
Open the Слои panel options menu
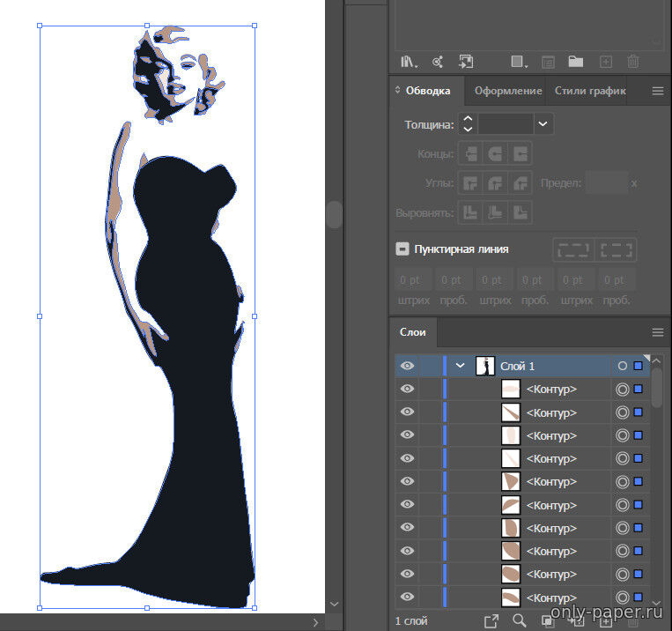[658, 332]
